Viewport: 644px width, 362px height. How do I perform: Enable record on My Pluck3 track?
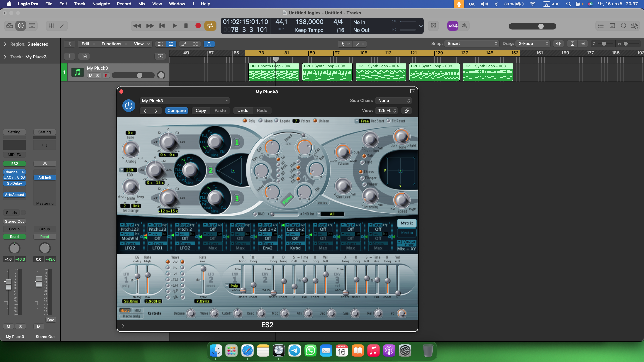106,76
